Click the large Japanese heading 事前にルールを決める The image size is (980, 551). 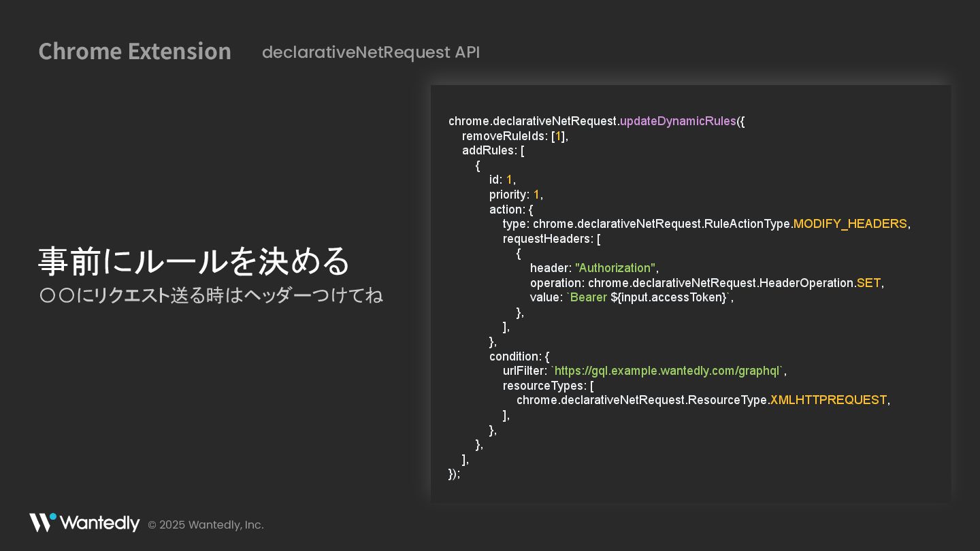coord(194,261)
